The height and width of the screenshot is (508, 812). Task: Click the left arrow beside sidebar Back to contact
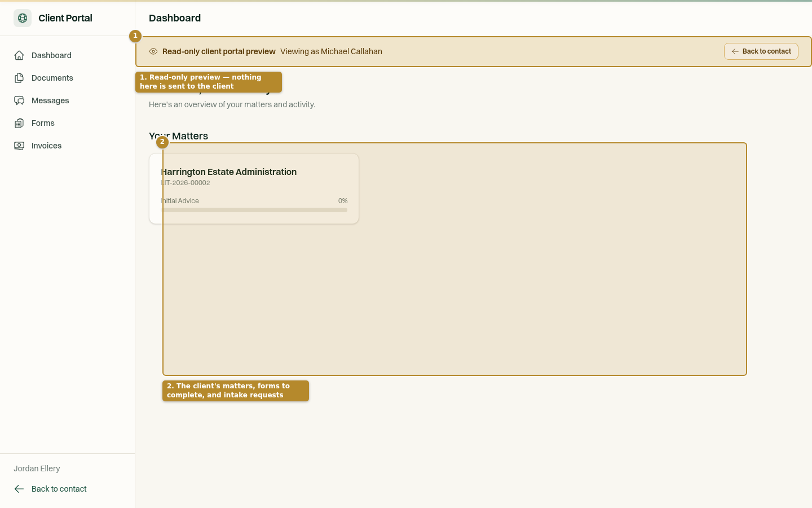pyautogui.click(x=19, y=489)
